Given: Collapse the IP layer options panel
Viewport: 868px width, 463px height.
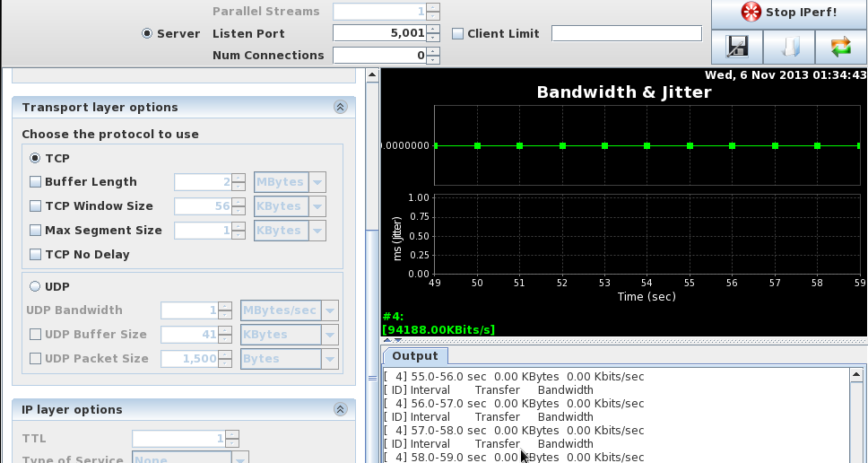Looking at the screenshot, I should tap(341, 409).
